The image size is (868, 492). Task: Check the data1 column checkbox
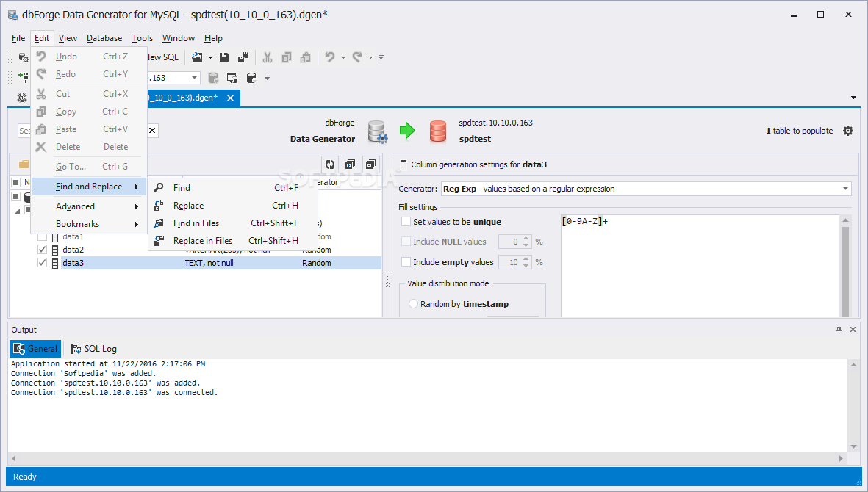click(x=42, y=237)
